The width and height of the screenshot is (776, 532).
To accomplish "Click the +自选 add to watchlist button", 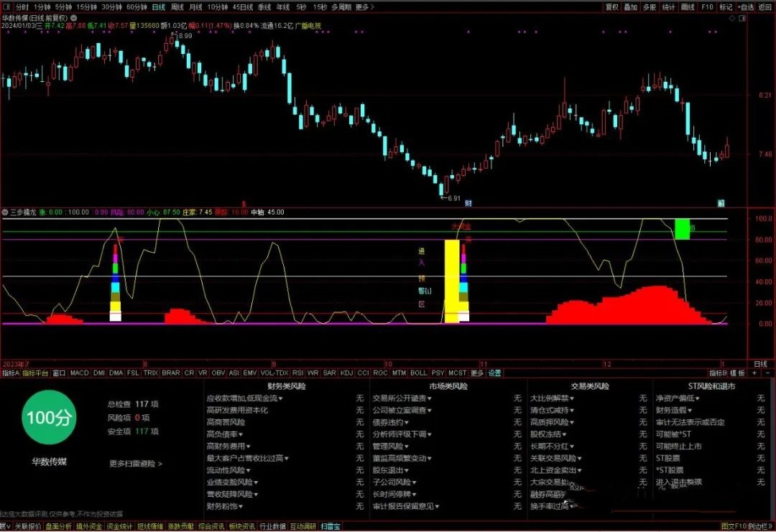I will pyautogui.click(x=746, y=6).
